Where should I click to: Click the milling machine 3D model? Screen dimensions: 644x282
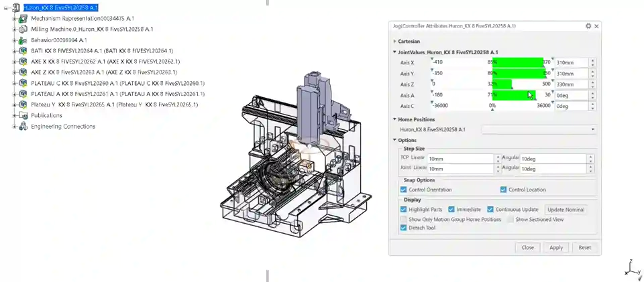point(296,156)
